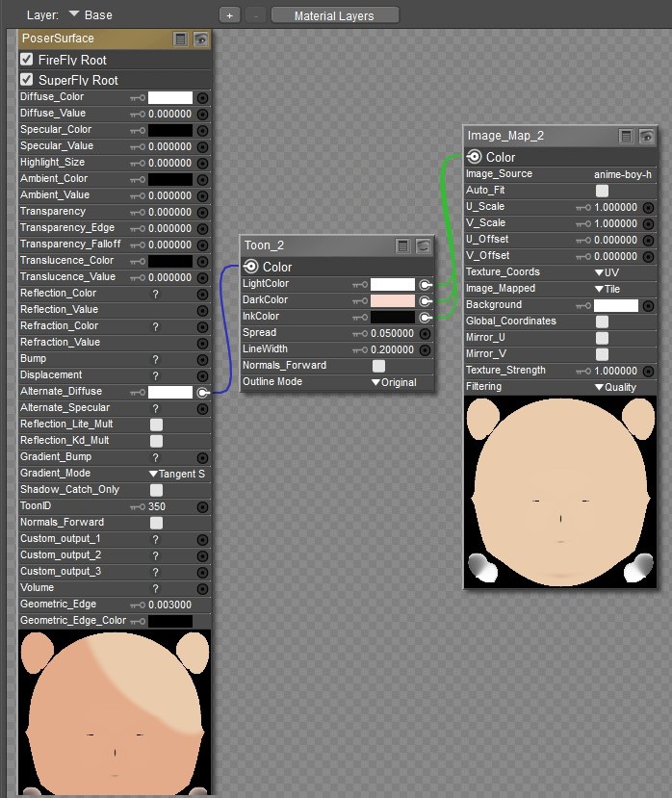672x798 pixels.
Task: Click the Image_Map_2 node options icon
Action: 626,137
